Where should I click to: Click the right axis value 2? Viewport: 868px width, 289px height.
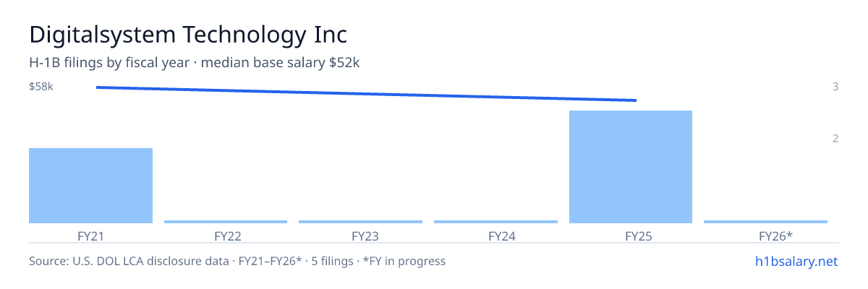835,138
